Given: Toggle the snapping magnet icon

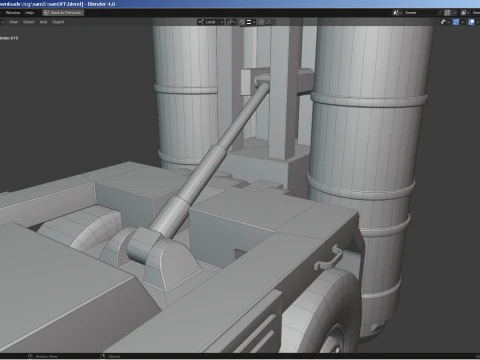Looking at the screenshot, I should [242, 22].
